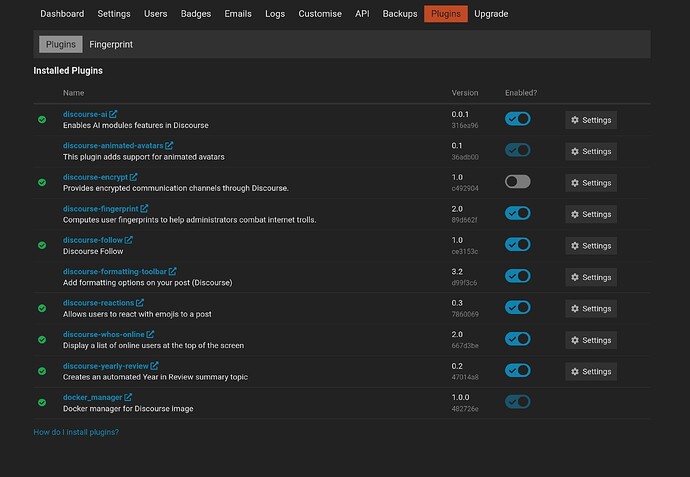The image size is (690, 477).
Task: Disable the discourse-fingerprint plugin toggle
Action: [x=518, y=213]
